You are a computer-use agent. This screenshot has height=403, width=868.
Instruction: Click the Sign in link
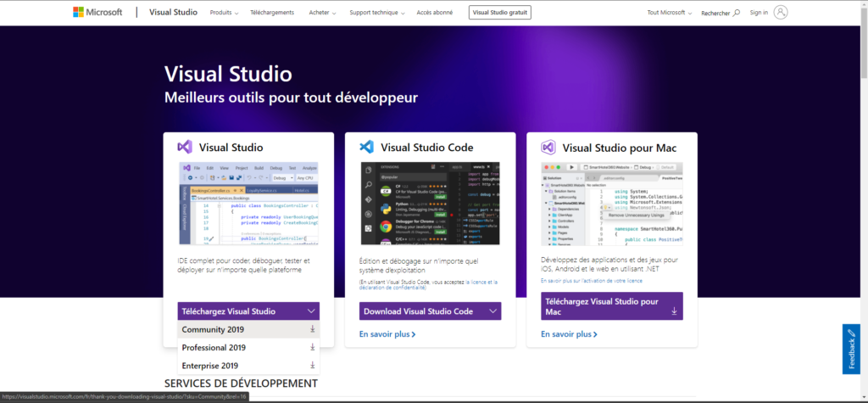(759, 13)
